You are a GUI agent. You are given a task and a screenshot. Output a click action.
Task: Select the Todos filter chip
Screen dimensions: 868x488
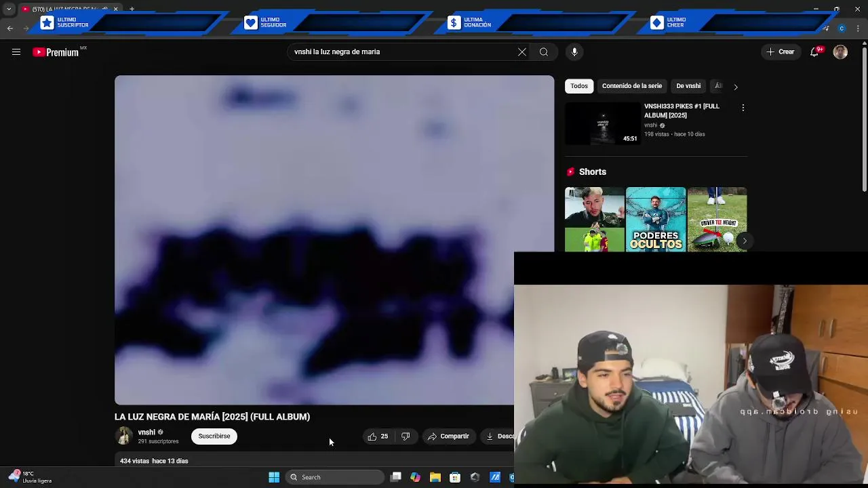(579, 86)
